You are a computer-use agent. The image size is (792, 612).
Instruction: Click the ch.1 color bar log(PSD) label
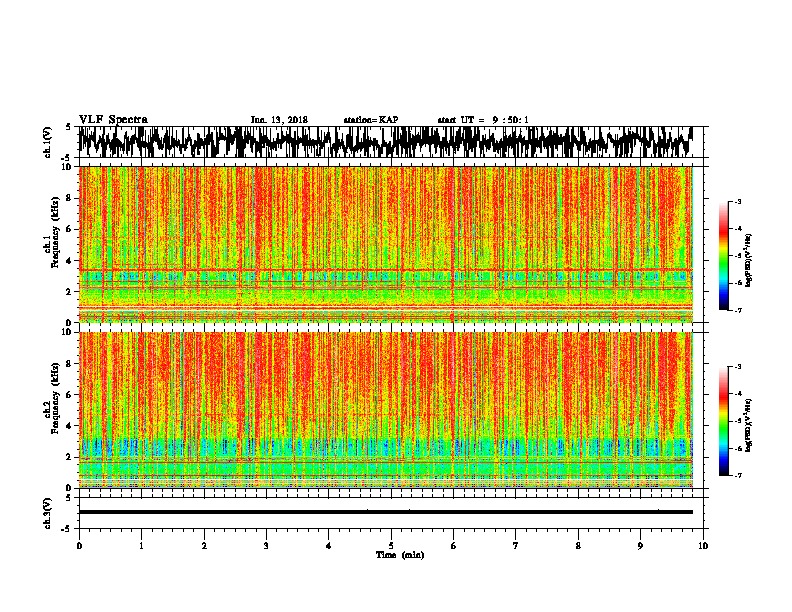pos(749,260)
